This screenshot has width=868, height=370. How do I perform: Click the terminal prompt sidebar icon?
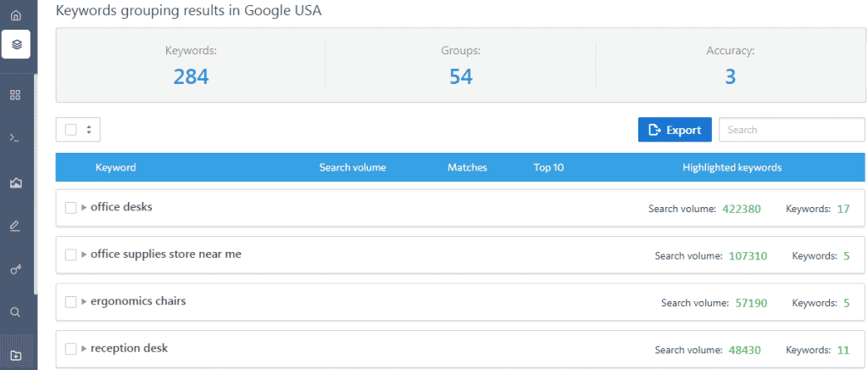click(x=15, y=137)
